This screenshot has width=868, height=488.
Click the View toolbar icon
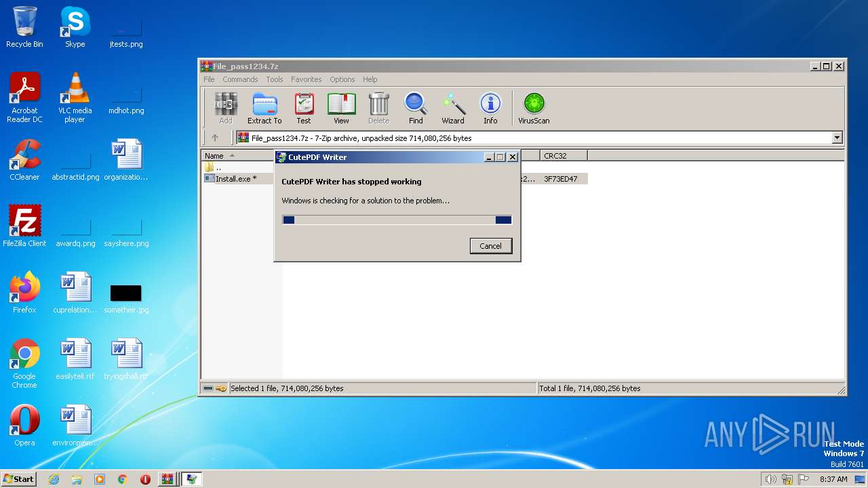(341, 108)
